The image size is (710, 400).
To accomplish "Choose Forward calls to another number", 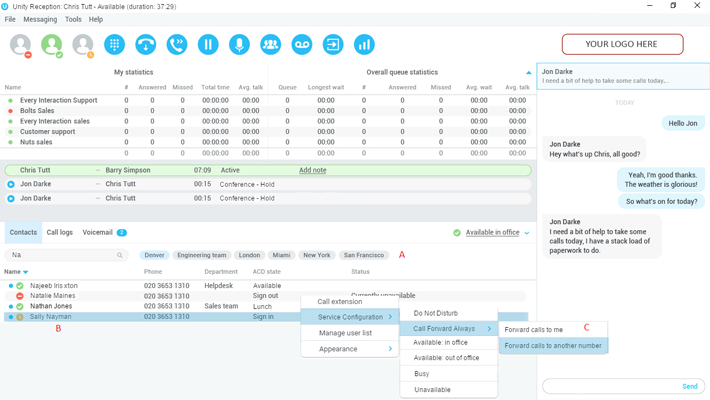I will (x=553, y=346).
